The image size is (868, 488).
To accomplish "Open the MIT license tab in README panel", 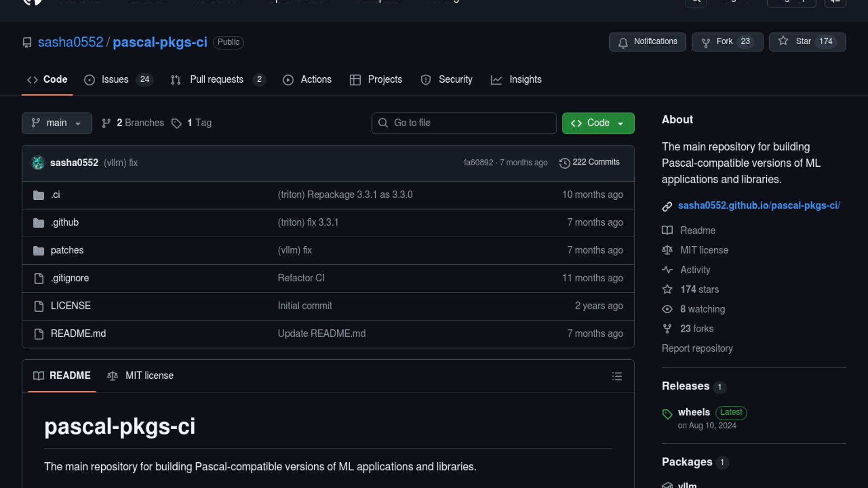I will (140, 376).
